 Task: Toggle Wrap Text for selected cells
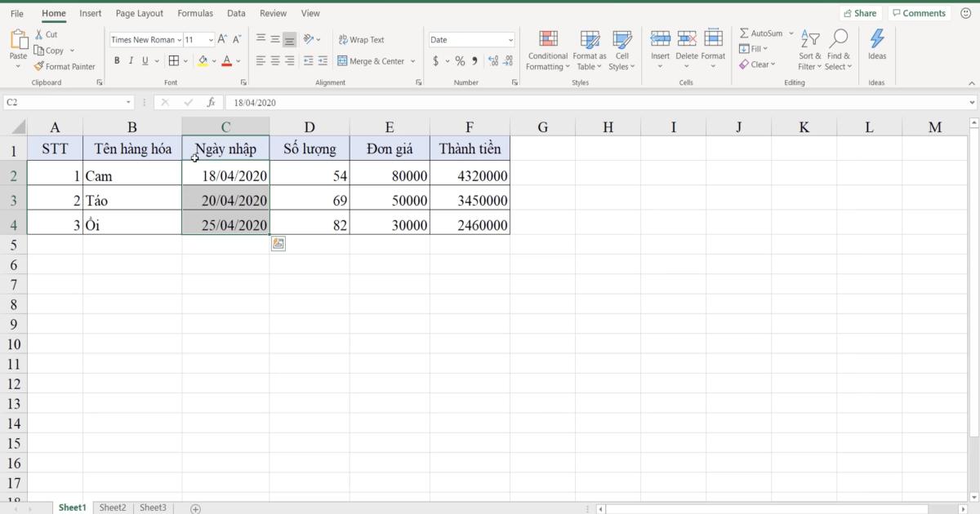click(362, 39)
